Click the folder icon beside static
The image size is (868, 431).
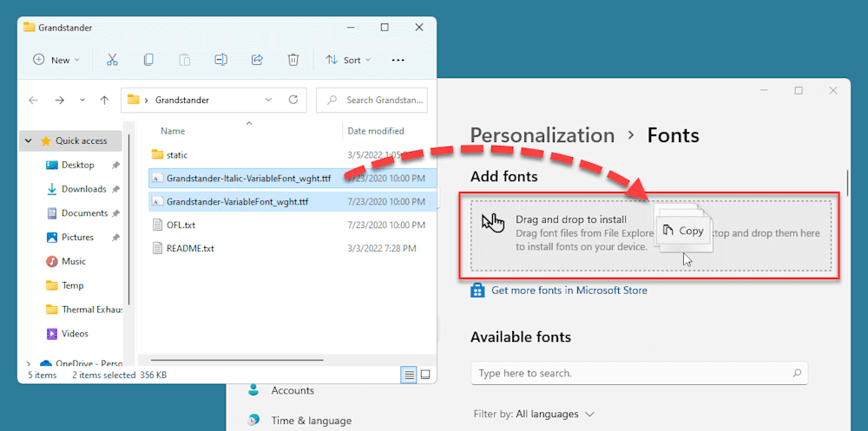(157, 154)
